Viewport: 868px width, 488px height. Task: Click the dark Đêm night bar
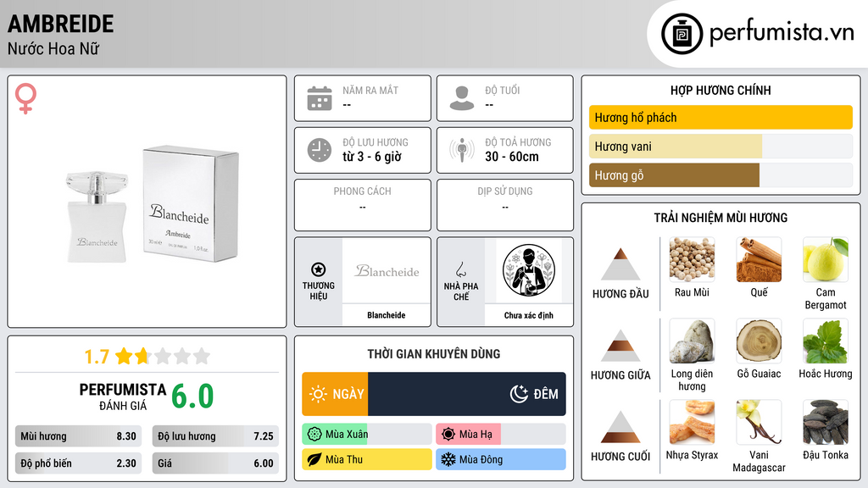click(x=467, y=394)
